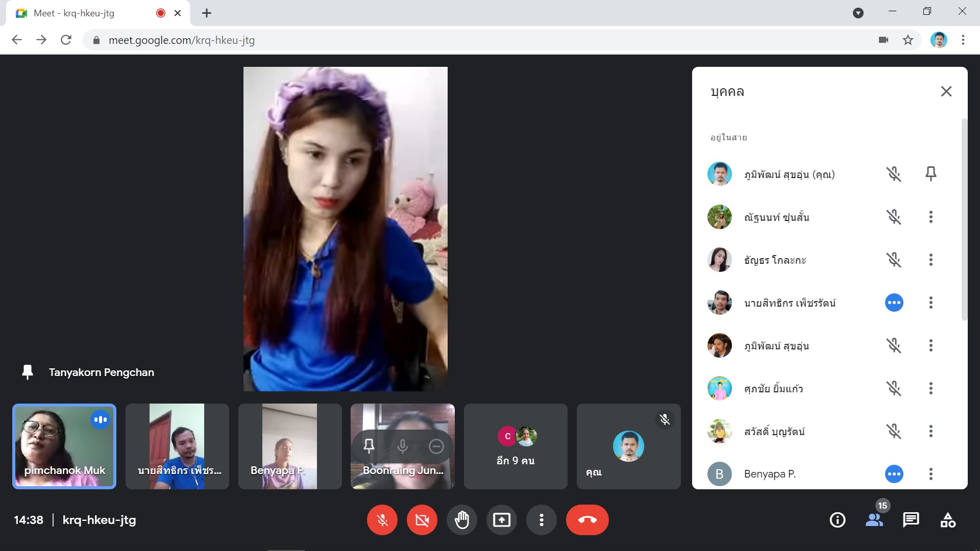Remove Boonraing from the call
The image size is (980, 551).
(x=436, y=446)
